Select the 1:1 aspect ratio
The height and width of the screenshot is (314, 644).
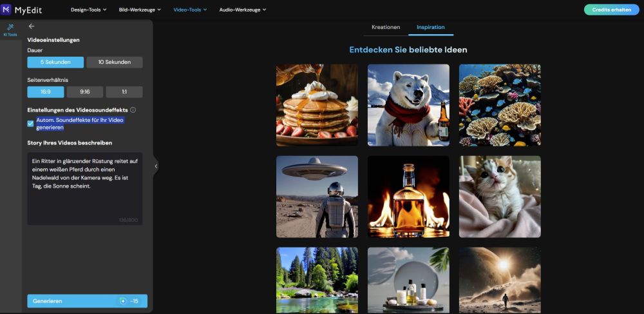(x=124, y=92)
